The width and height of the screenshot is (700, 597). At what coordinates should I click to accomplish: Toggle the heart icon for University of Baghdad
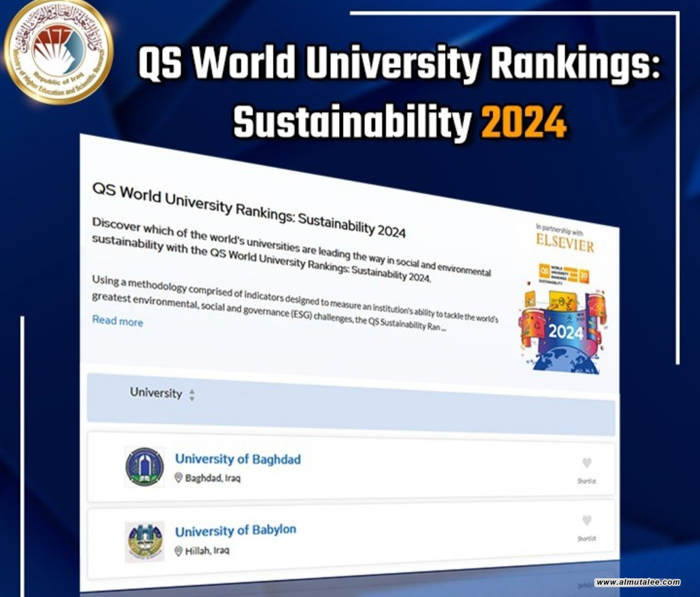point(587,463)
